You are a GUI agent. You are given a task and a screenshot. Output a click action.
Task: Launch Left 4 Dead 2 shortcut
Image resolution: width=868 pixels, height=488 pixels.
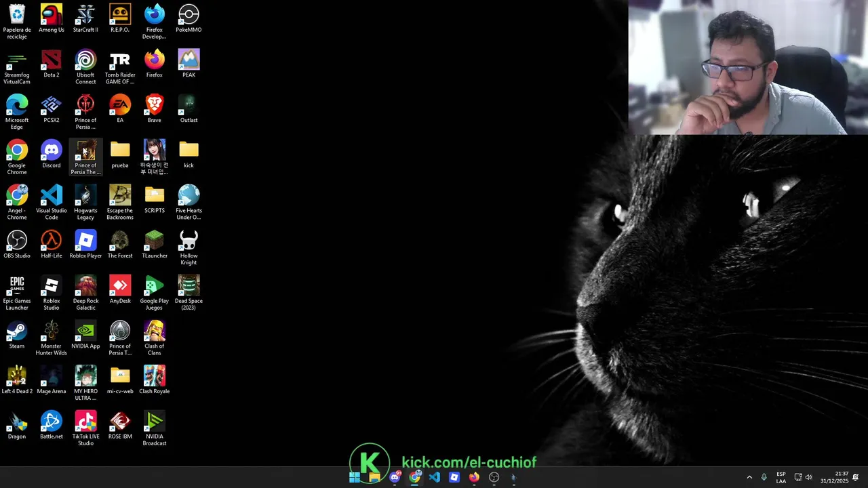(x=17, y=380)
